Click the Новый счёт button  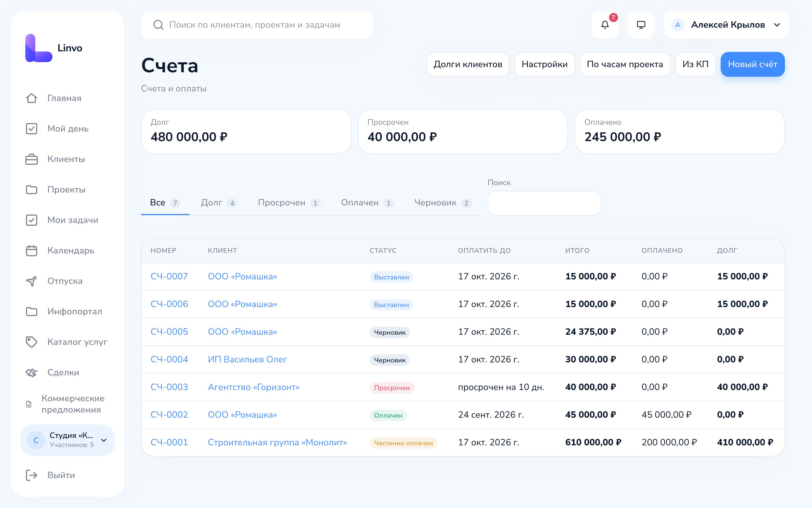753,64
